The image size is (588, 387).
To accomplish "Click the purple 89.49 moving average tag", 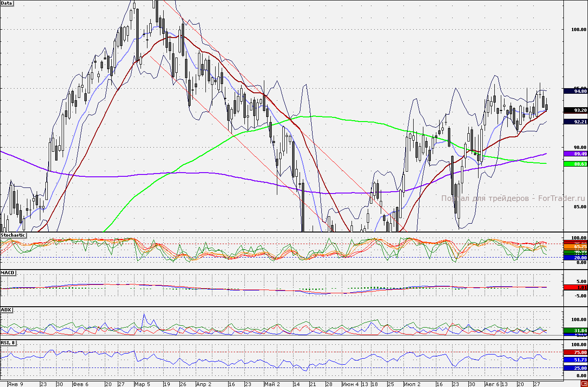I will click(x=575, y=154).
